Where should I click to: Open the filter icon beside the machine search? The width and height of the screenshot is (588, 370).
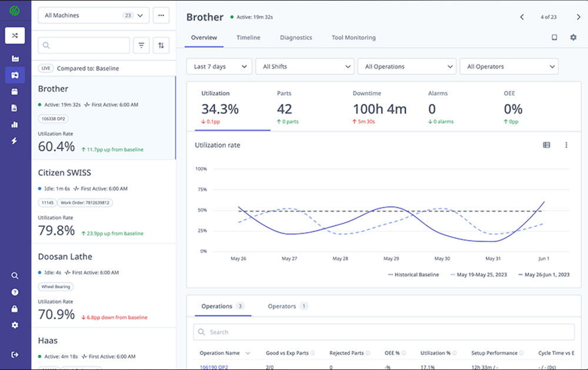[x=141, y=45]
